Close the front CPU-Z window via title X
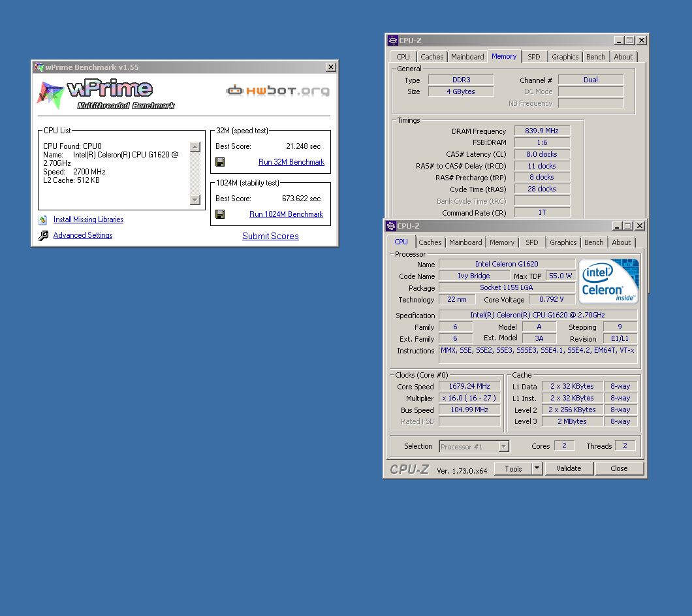 point(640,226)
